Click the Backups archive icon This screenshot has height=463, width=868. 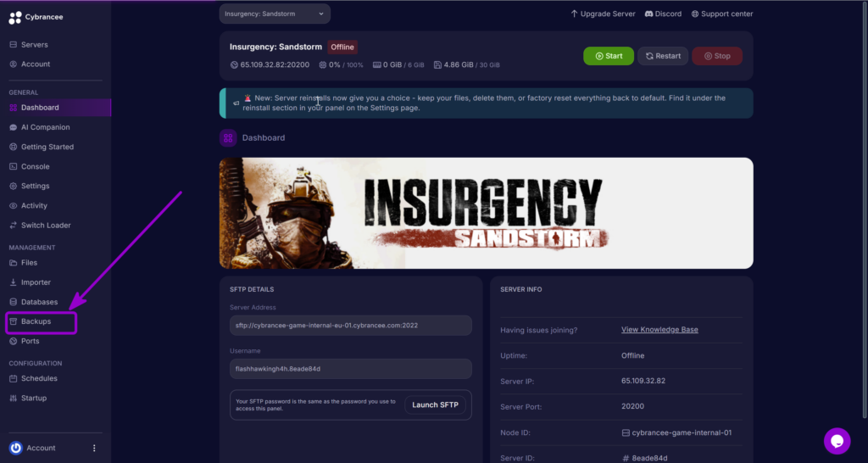tap(14, 321)
